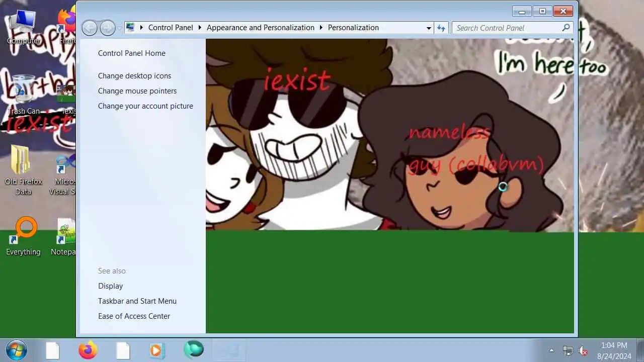The image size is (644, 362).
Task: Go to Control Panel breadcrumb
Action: coord(171,28)
